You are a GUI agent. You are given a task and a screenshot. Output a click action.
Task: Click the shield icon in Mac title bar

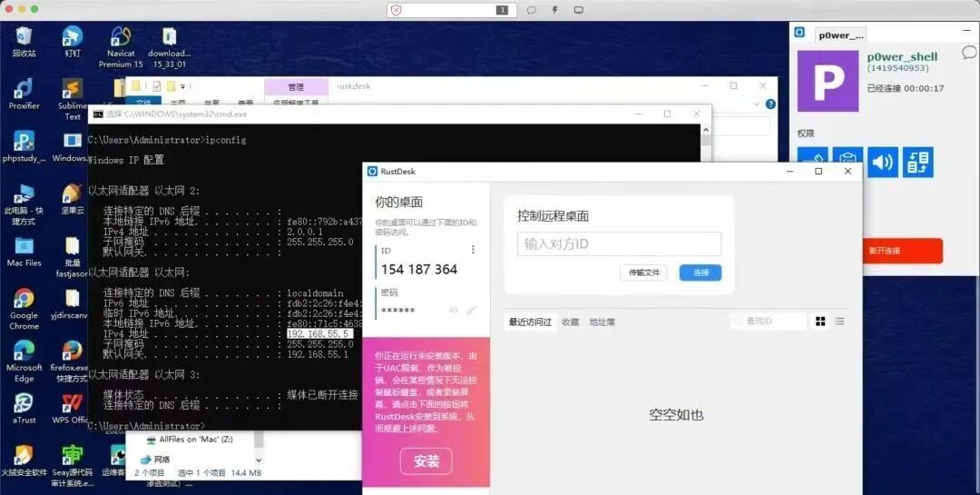click(397, 10)
